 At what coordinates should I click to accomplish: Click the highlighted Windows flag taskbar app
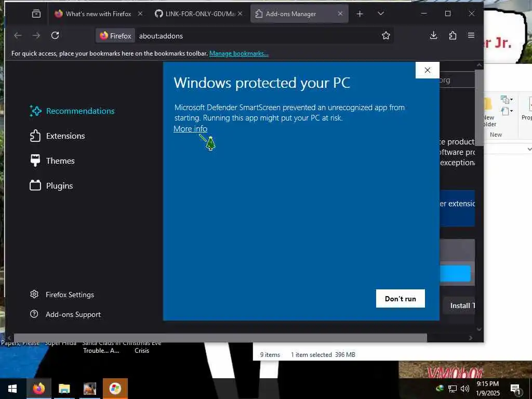point(115,389)
